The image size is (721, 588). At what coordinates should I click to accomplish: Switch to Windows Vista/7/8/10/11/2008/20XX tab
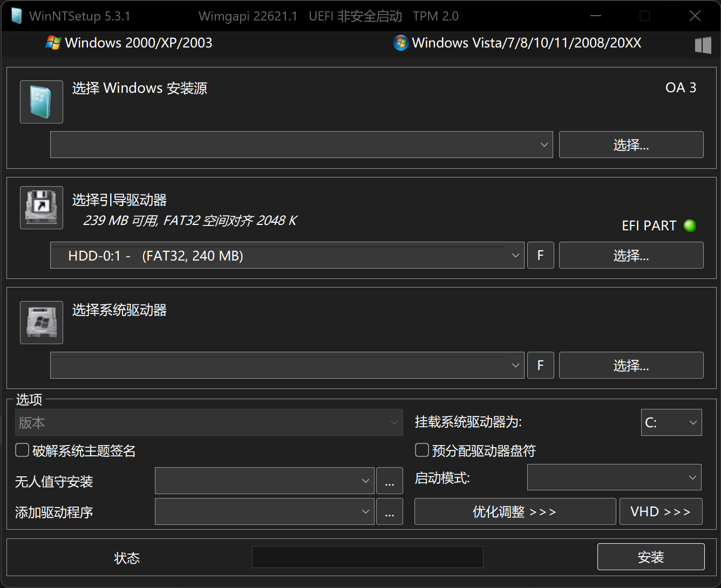point(518,43)
